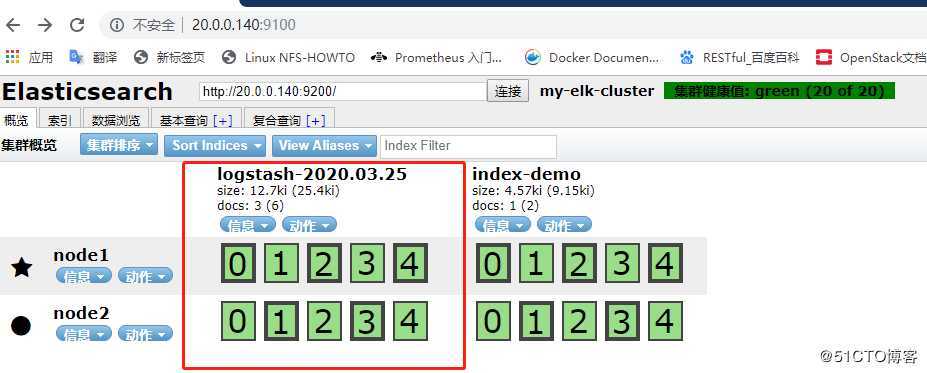Image resolution: width=927 pixels, height=373 pixels.
Task: Select logstash shard 3 on node2
Action: 367,321
